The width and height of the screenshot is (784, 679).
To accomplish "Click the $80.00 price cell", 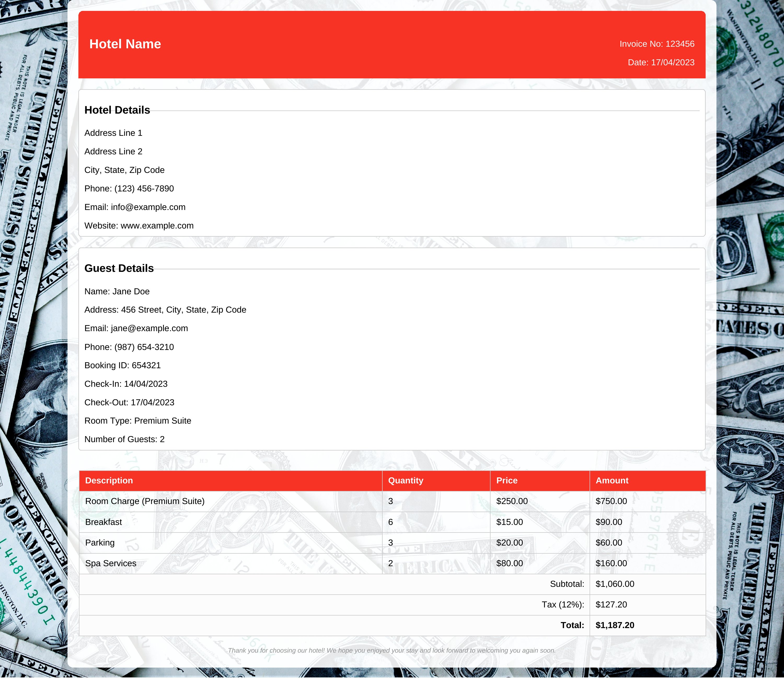I will 540,564.
